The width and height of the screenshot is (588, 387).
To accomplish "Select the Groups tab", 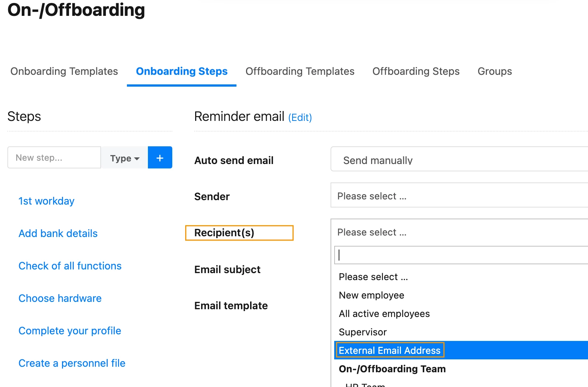I will (495, 71).
